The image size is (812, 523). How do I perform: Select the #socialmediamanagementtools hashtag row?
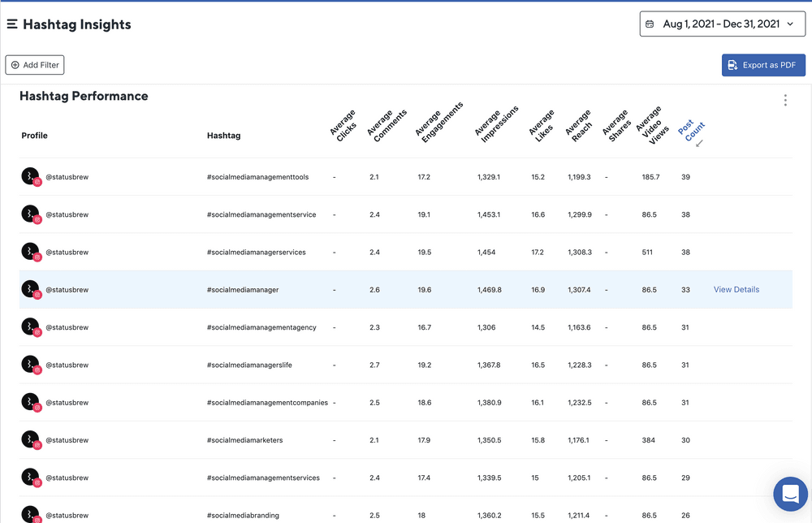[257, 177]
